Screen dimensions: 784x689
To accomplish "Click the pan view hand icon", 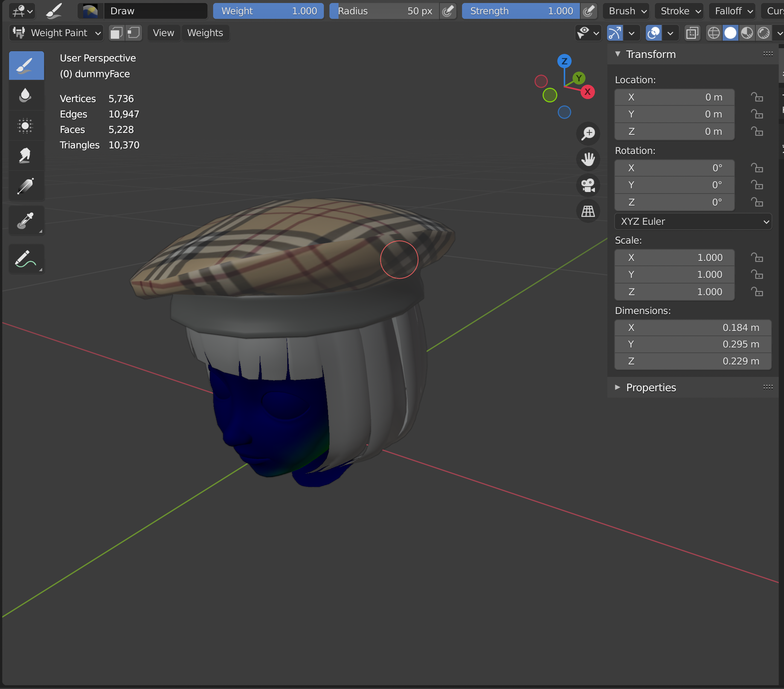I will [x=588, y=159].
